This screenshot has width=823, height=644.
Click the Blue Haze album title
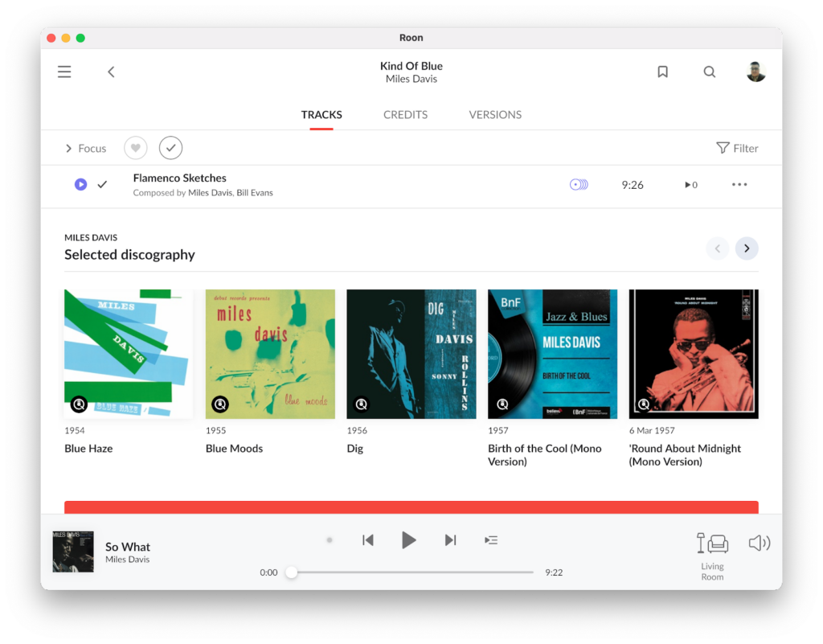(88, 449)
